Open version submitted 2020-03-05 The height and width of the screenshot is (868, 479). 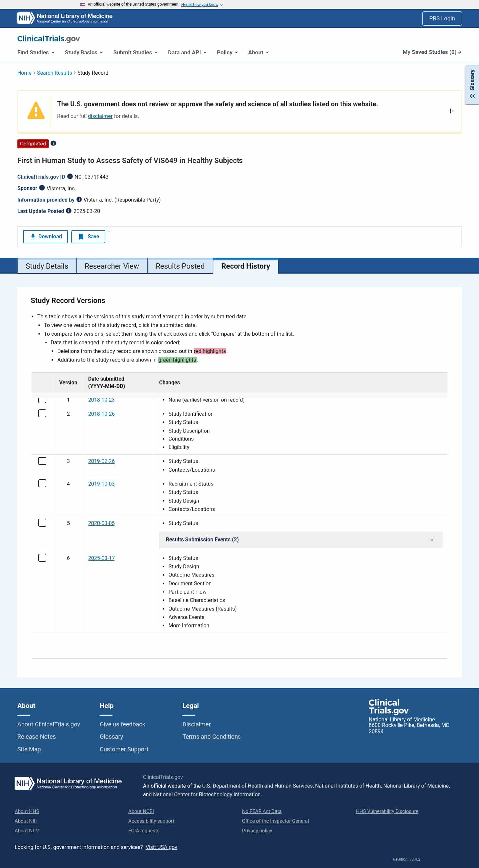tap(101, 523)
